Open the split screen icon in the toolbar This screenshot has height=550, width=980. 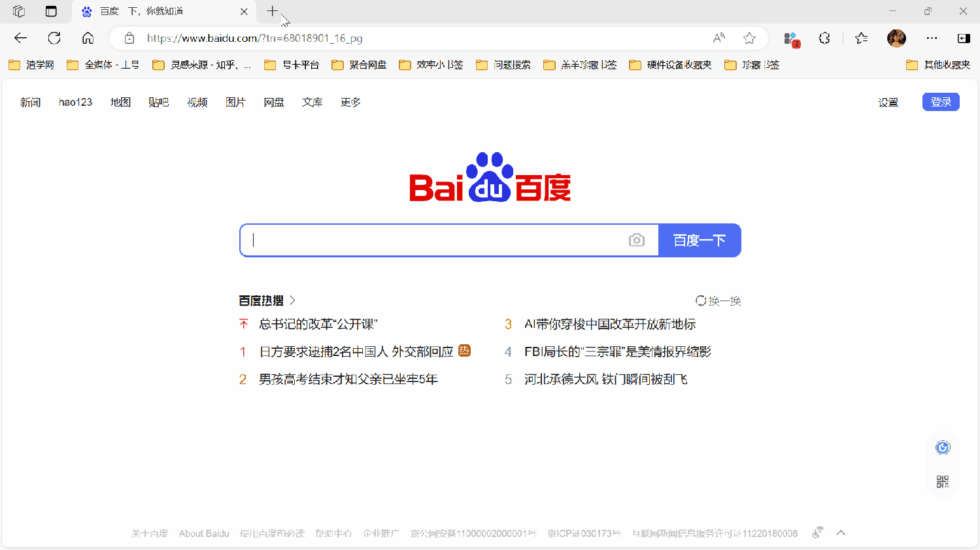click(963, 38)
